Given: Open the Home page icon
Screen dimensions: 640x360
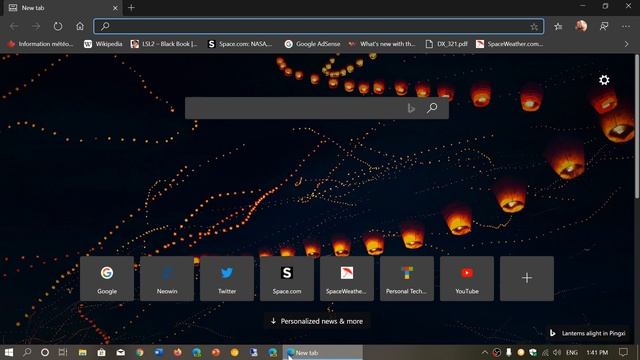Looking at the screenshot, I should 80,27.
